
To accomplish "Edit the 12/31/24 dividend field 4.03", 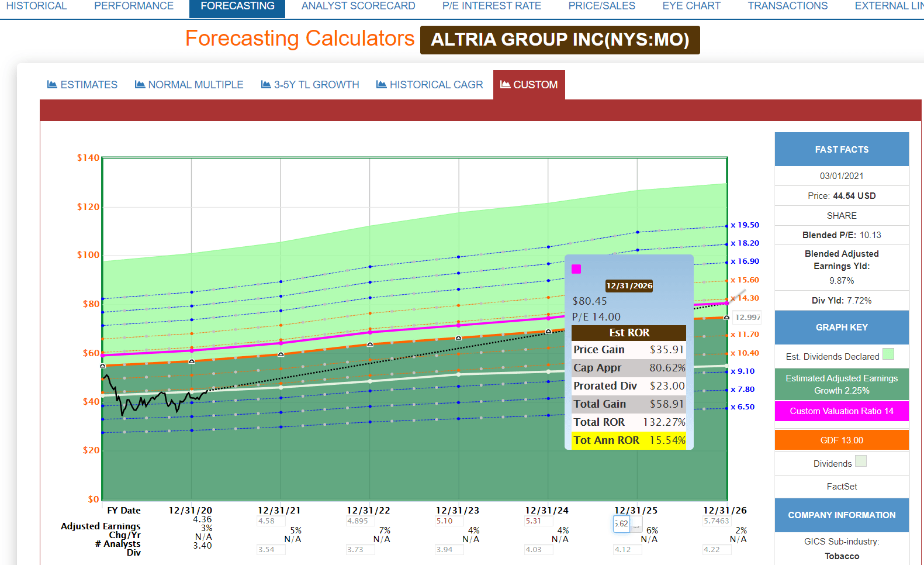I will (538, 550).
